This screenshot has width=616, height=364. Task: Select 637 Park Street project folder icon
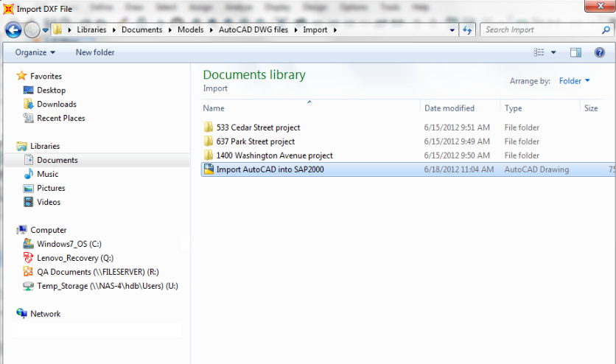[209, 141]
